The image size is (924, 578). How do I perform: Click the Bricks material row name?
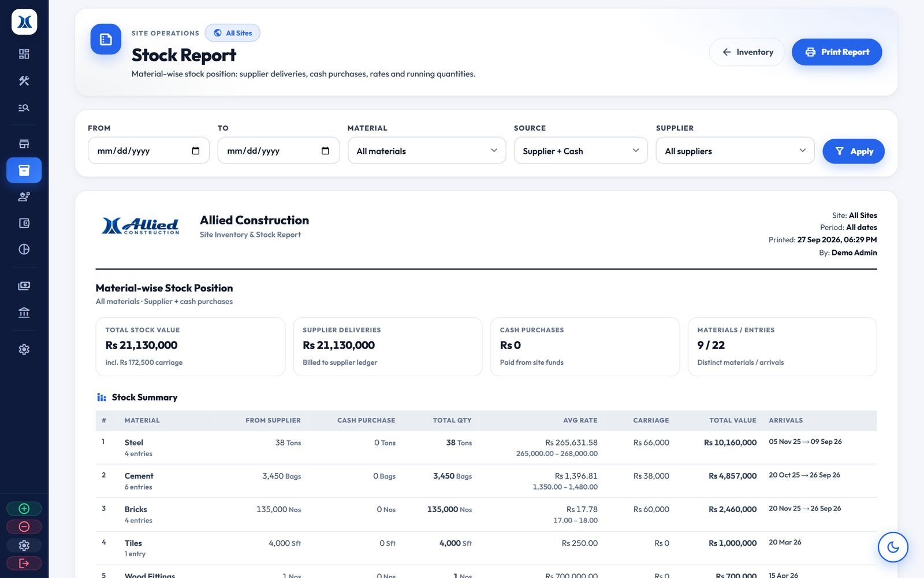[136, 509]
